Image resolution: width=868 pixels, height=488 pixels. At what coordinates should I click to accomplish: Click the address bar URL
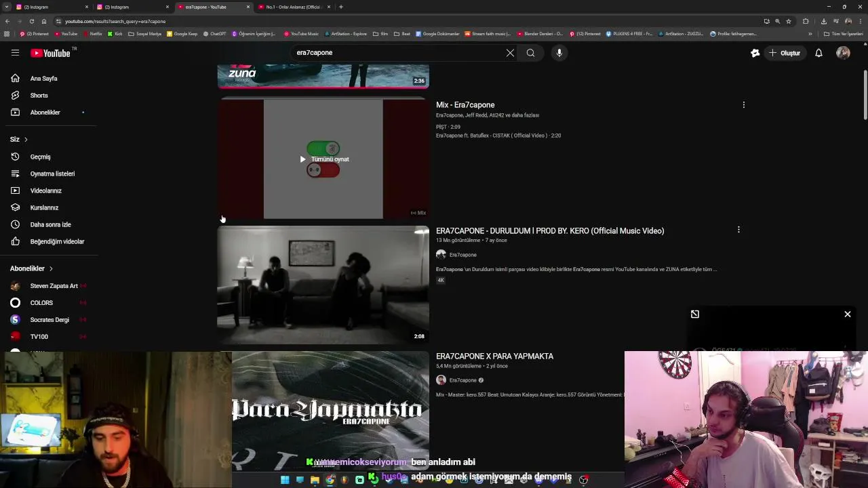tap(115, 21)
